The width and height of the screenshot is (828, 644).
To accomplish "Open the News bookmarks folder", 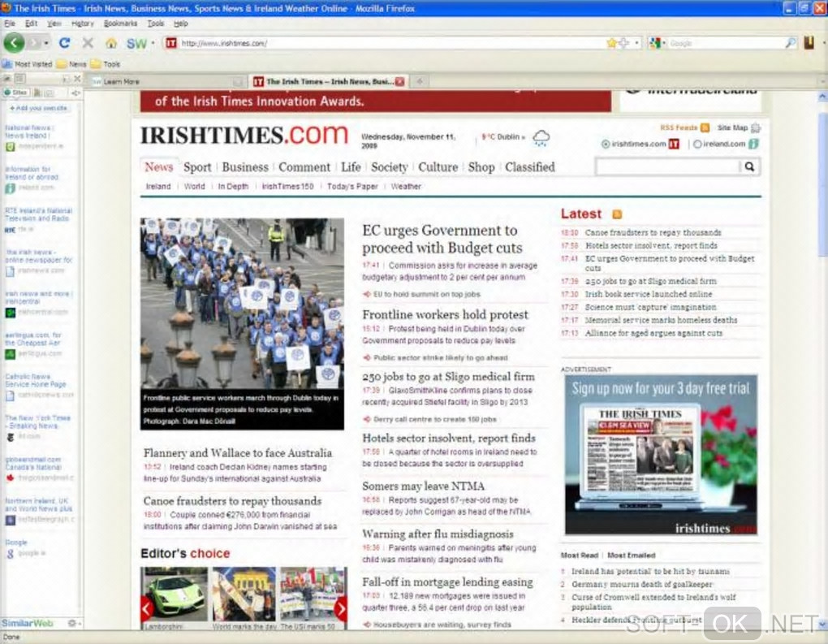I will pos(71,64).
